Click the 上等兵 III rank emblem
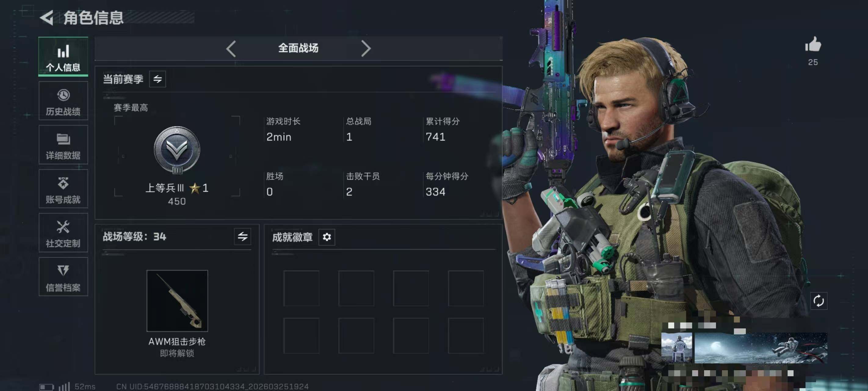The width and height of the screenshot is (868, 391). pos(177,150)
